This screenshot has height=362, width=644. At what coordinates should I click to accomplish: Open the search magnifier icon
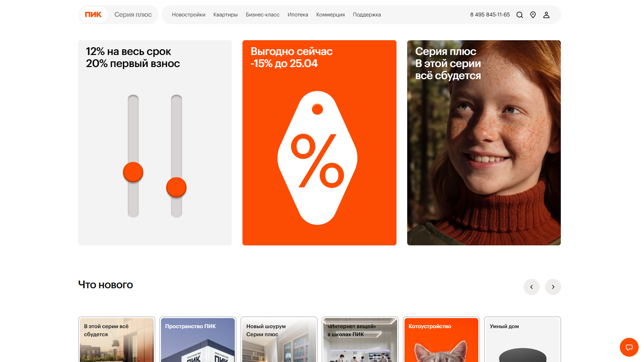coord(520,15)
